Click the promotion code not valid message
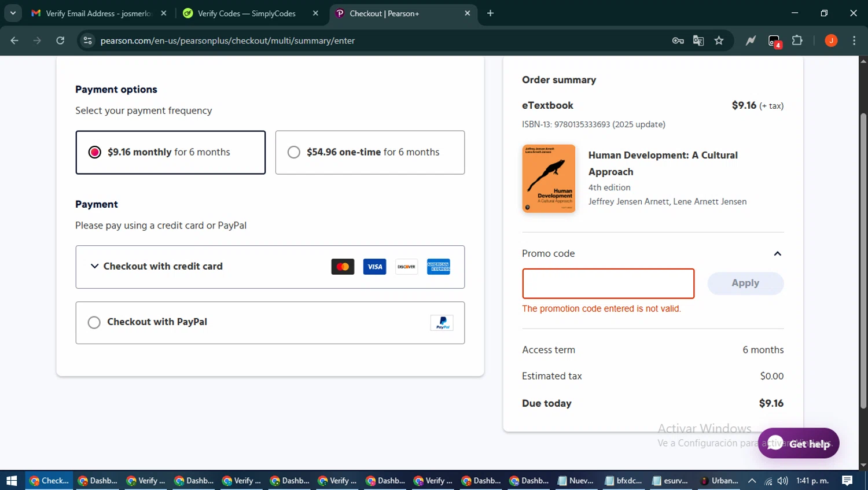 pos(601,309)
